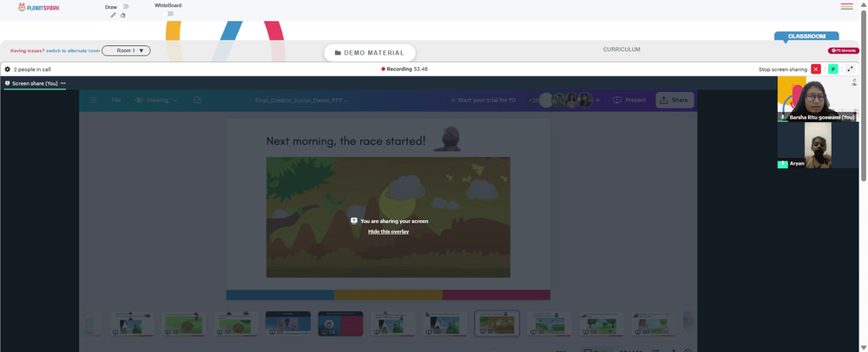Toggle the Draw switch on

125,7
